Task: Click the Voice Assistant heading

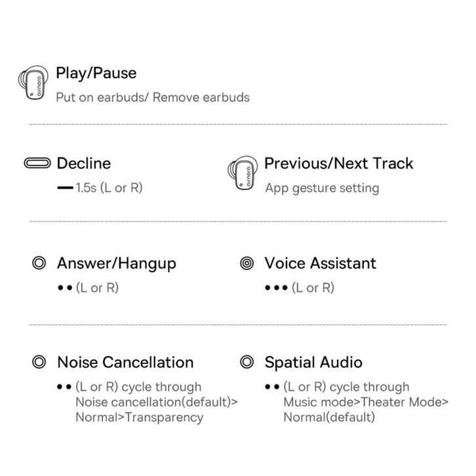Action: [x=320, y=263]
